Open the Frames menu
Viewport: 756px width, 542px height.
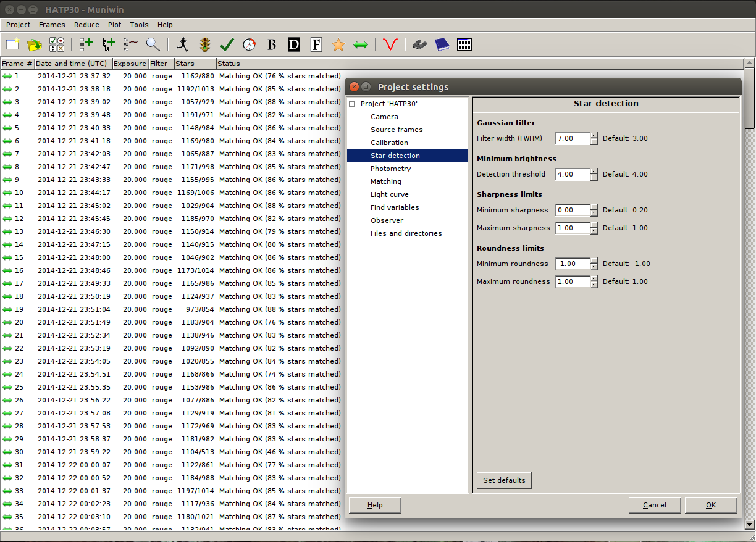click(52, 25)
